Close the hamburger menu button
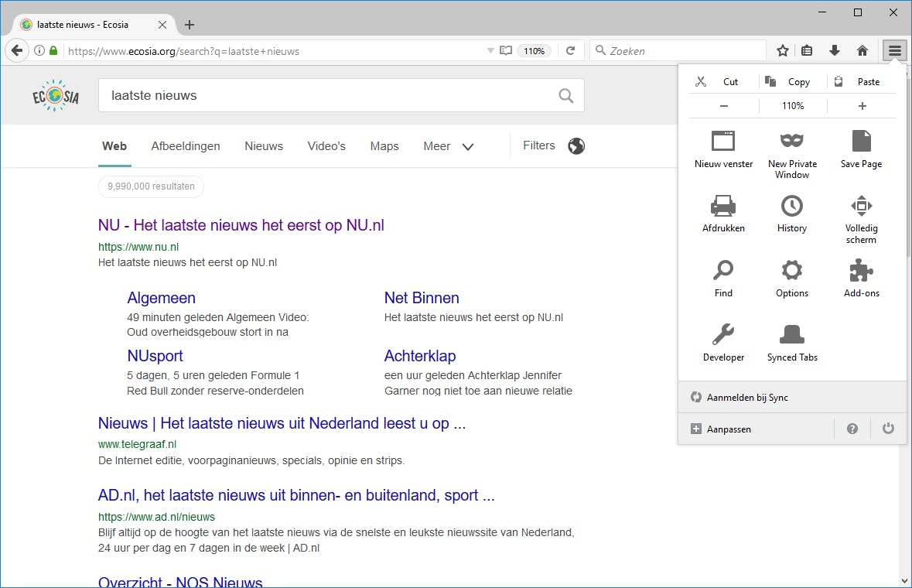This screenshot has height=588, width=912. [894, 50]
